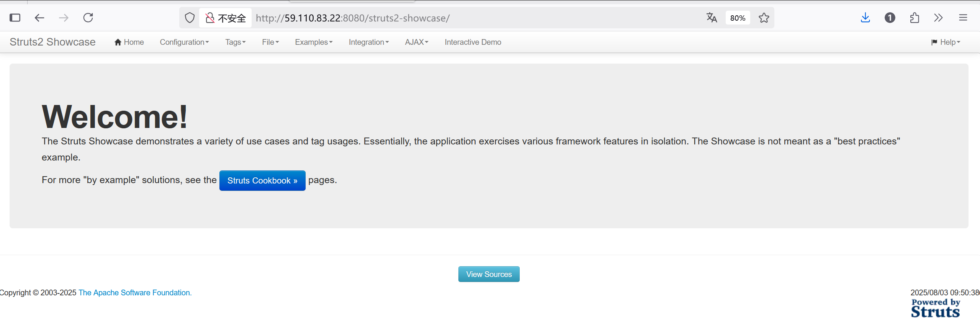Expand the Configuration dropdown menu
The width and height of the screenshot is (980, 321).
[x=184, y=42]
